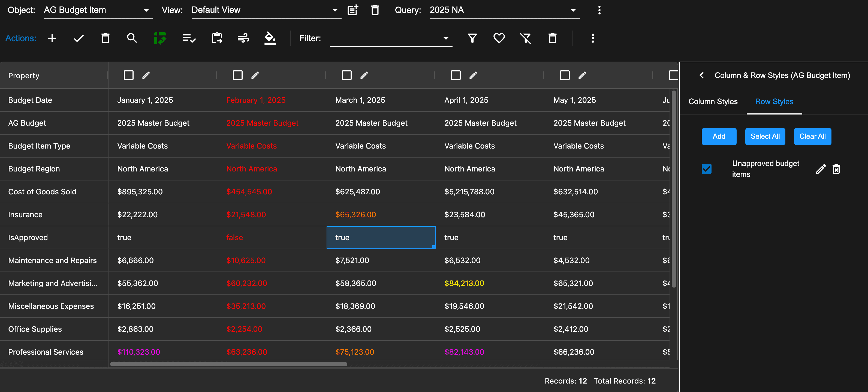Click the horizontal scrollbar under the grid
This screenshot has width=868, height=392.
(228, 364)
